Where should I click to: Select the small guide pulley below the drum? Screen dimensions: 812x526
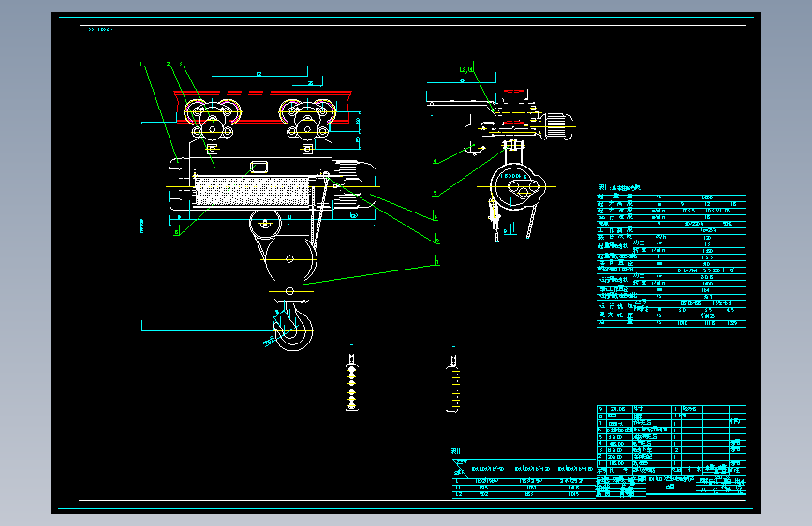pyautogui.click(x=266, y=223)
